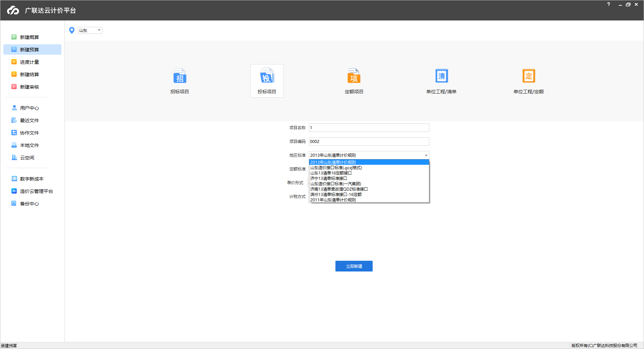Select 济南13清单营改增QDZ标准接口 option
The image size is (644, 349).
point(369,189)
